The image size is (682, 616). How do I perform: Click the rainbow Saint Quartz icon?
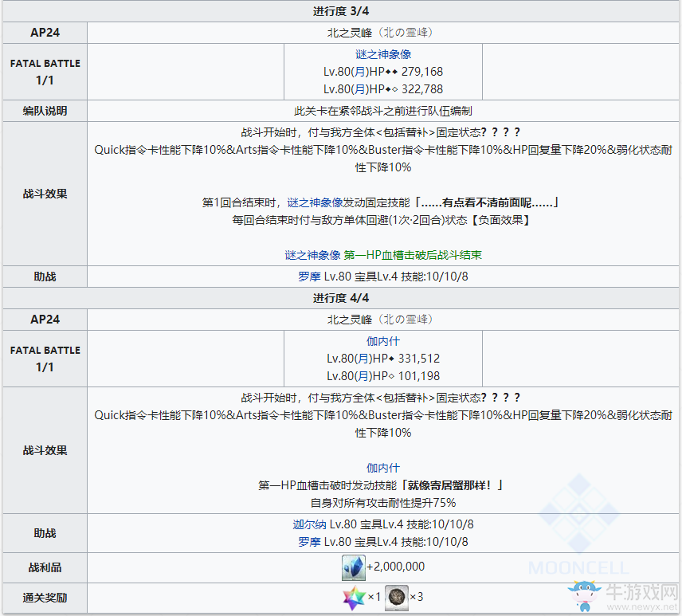pyautogui.click(x=355, y=598)
